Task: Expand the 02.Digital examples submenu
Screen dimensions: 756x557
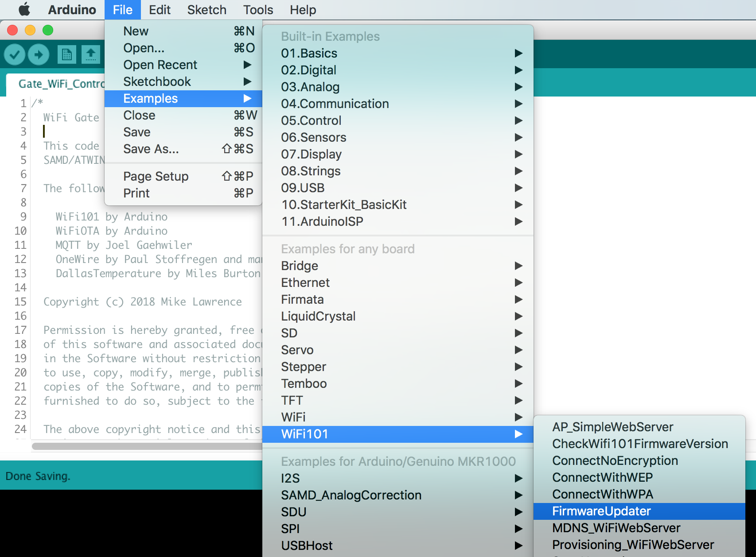Action: click(x=398, y=70)
